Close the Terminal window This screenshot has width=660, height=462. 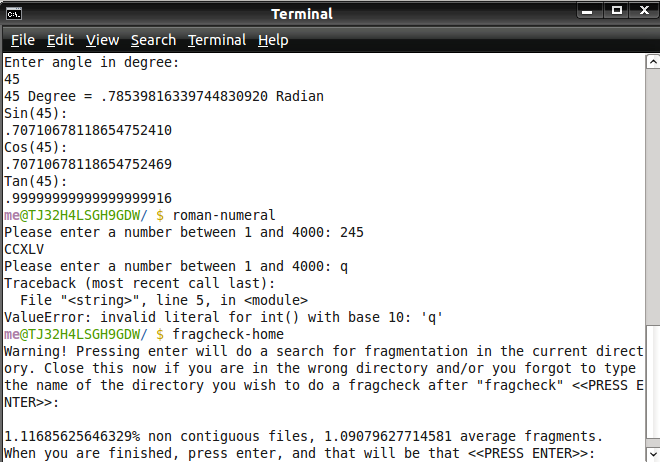pyautogui.click(x=644, y=11)
